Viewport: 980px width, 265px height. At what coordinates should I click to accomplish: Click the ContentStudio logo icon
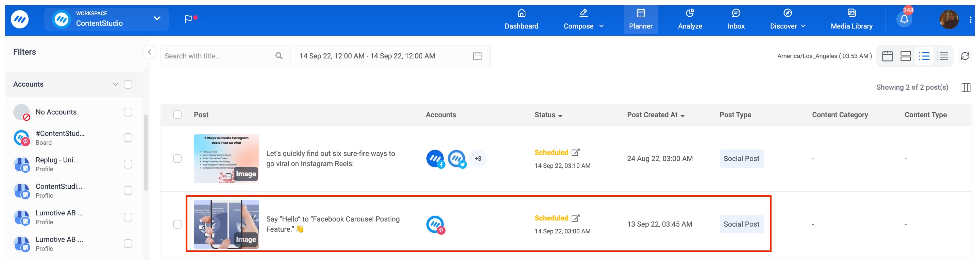click(20, 19)
